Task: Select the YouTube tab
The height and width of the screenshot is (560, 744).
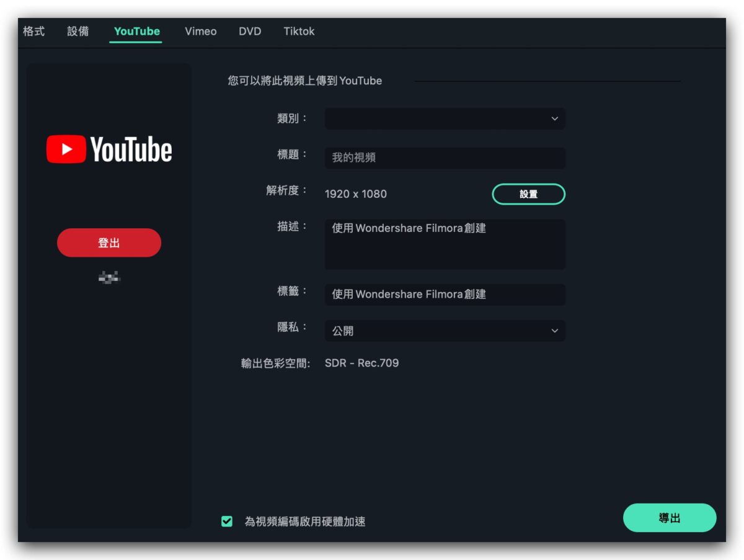Action: pyautogui.click(x=136, y=31)
